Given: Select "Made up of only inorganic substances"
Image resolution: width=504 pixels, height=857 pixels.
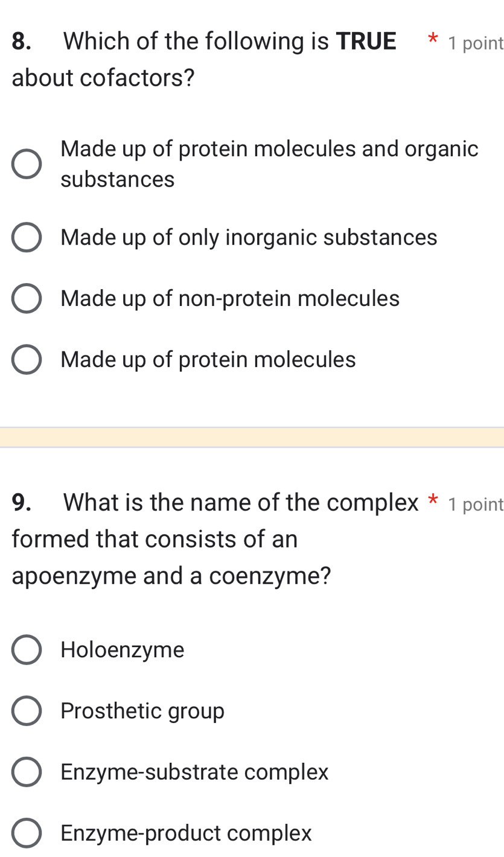Looking at the screenshot, I should tap(27, 238).
